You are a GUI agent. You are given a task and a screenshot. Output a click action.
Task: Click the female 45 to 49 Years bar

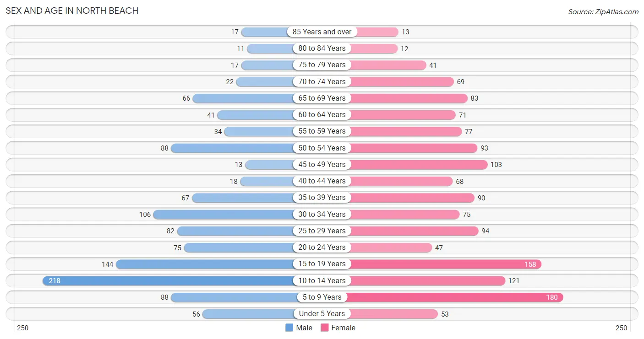(x=419, y=164)
